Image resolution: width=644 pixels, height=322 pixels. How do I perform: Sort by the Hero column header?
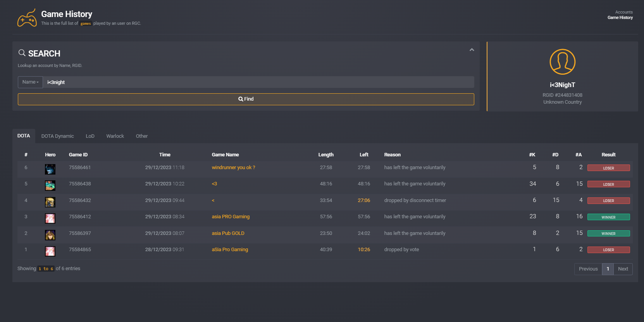pyautogui.click(x=50, y=155)
